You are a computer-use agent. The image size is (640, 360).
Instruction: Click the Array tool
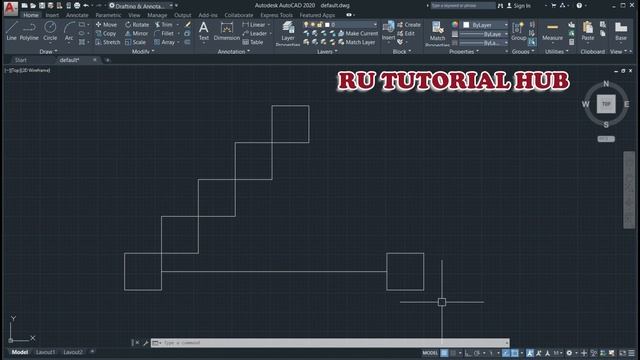click(164, 42)
